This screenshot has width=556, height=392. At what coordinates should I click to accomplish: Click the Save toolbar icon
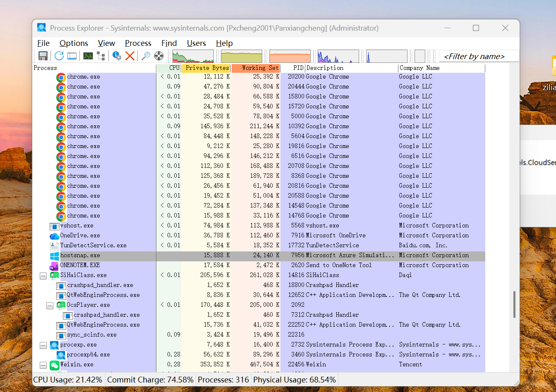coord(43,56)
